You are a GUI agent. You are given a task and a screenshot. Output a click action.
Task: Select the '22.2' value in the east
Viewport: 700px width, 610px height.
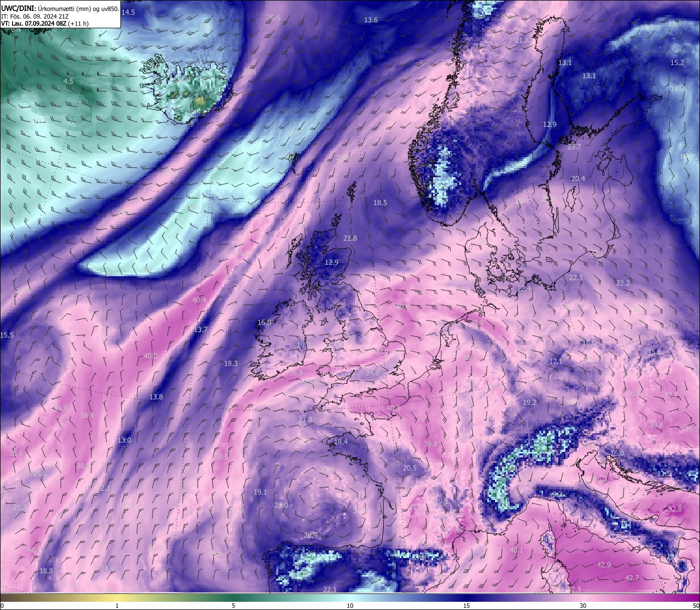623,283
